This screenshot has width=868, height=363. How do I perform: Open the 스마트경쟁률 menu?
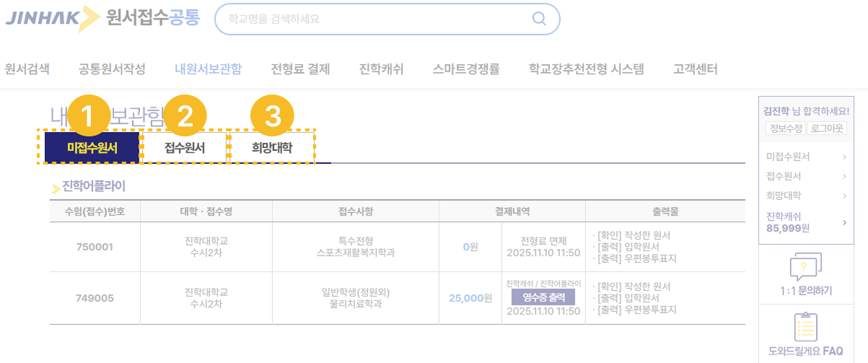pos(466,69)
